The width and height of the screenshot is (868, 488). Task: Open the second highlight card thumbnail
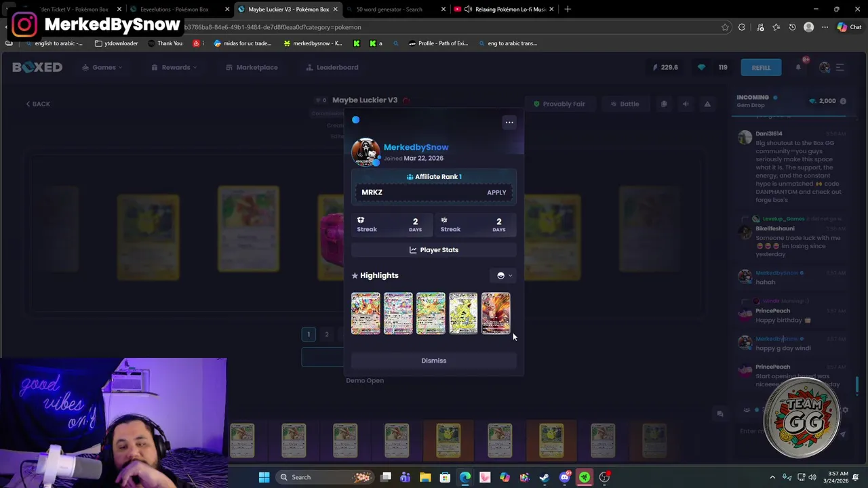point(398,313)
